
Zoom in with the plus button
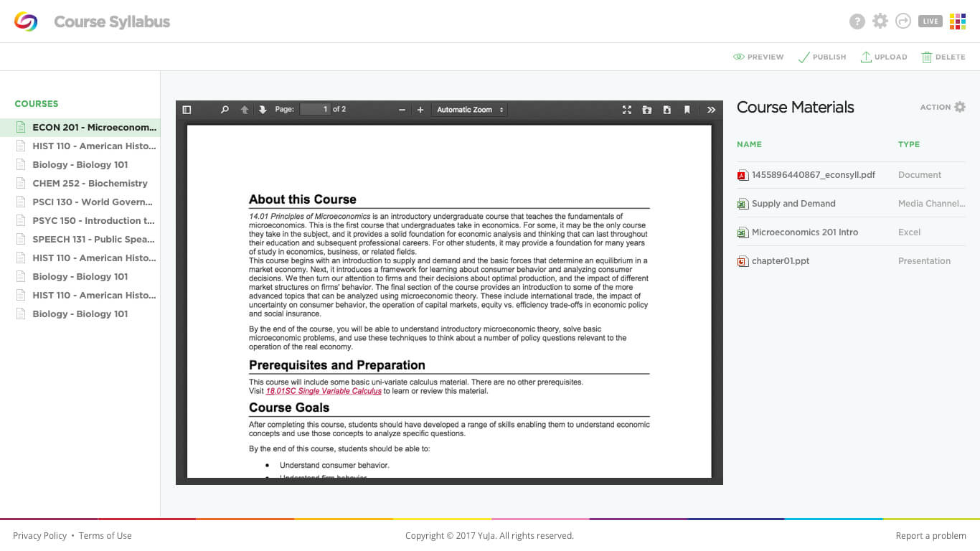[420, 110]
